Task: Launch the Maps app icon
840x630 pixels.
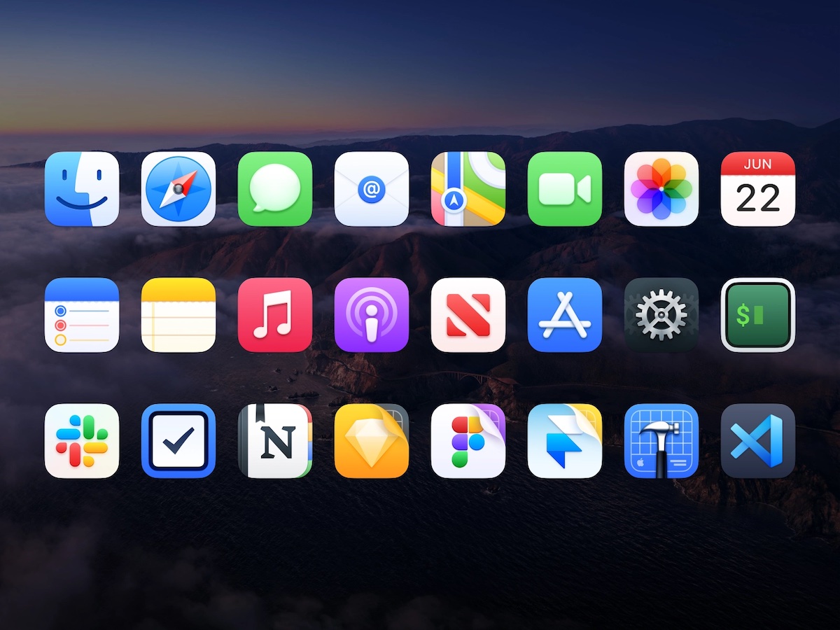Action: click(468, 189)
